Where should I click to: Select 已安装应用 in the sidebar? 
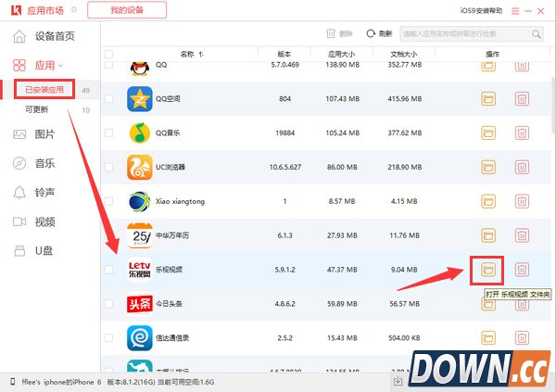click(44, 91)
